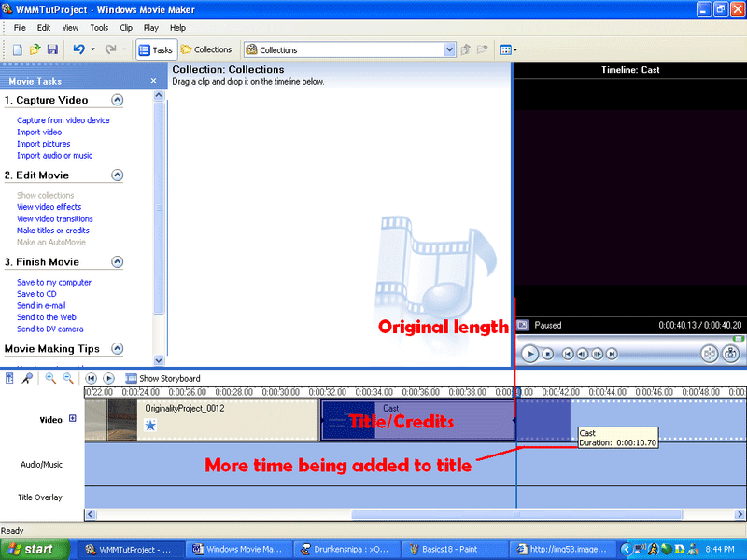Toggle the Tasks pane button
747x560 pixels.
[155, 49]
